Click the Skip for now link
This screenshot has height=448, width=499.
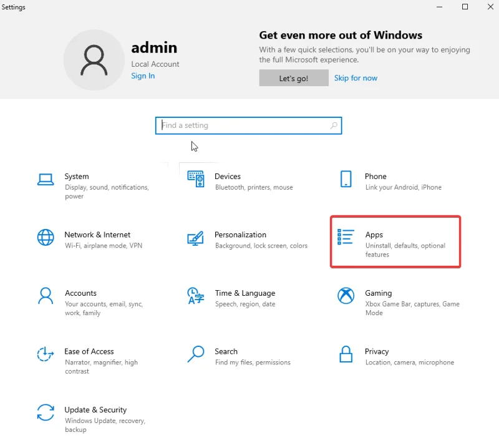click(356, 78)
